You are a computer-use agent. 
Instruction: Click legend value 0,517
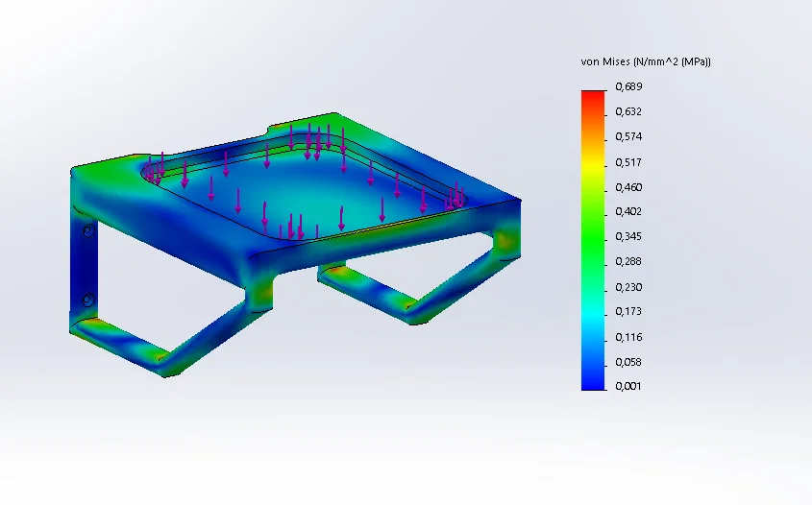point(628,162)
